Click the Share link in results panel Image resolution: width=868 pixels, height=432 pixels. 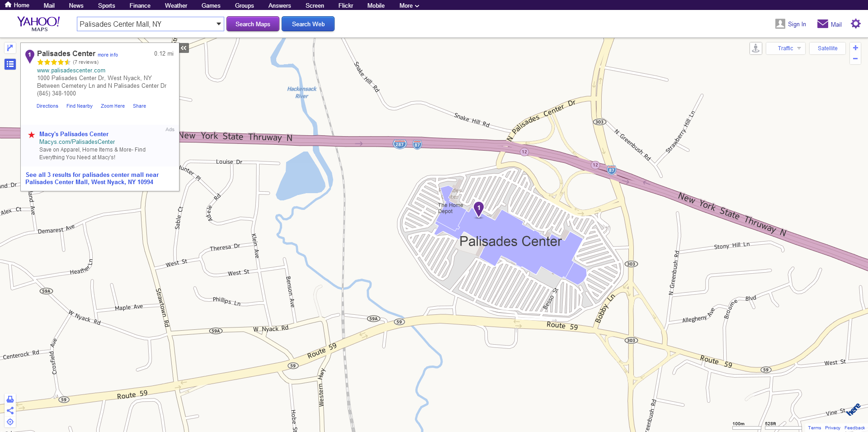[139, 106]
